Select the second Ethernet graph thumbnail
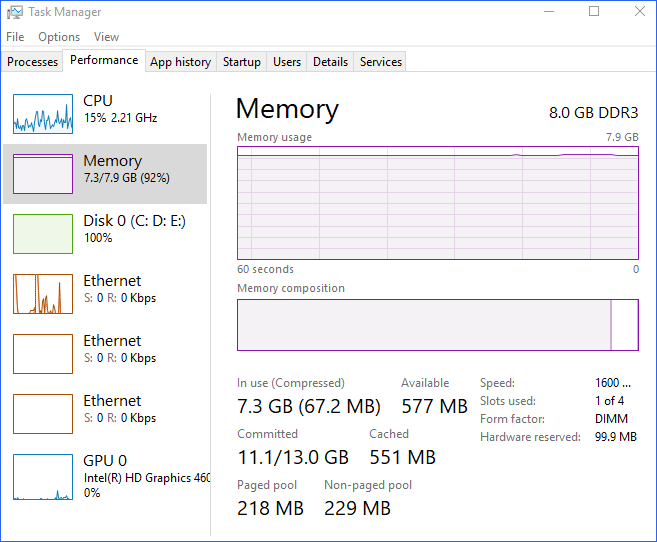Screen dimensions: 657x542 pyautogui.click(x=43, y=354)
